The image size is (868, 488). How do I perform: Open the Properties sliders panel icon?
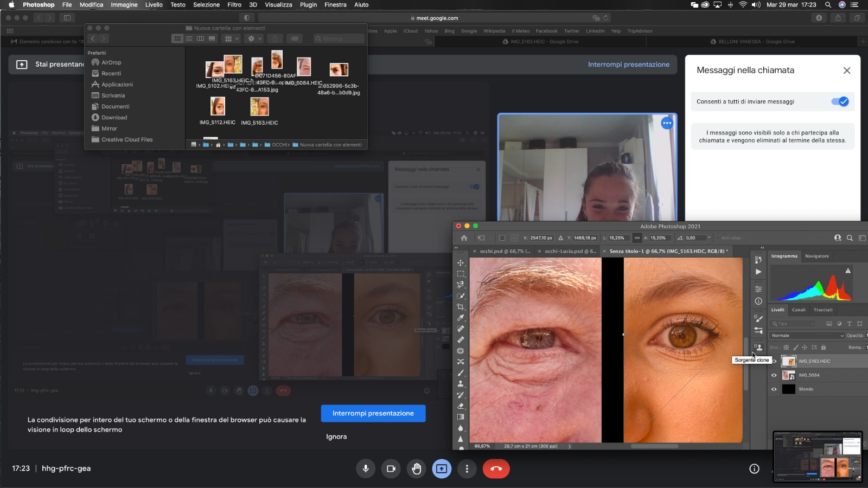click(758, 289)
